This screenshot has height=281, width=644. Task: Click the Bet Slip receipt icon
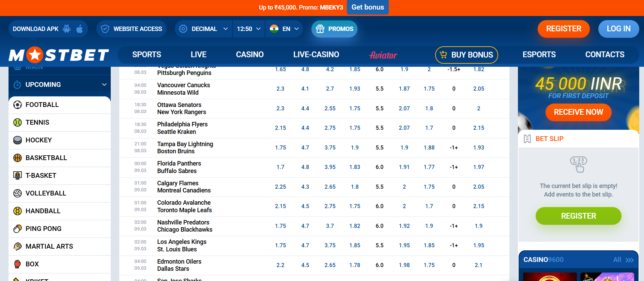(527, 139)
